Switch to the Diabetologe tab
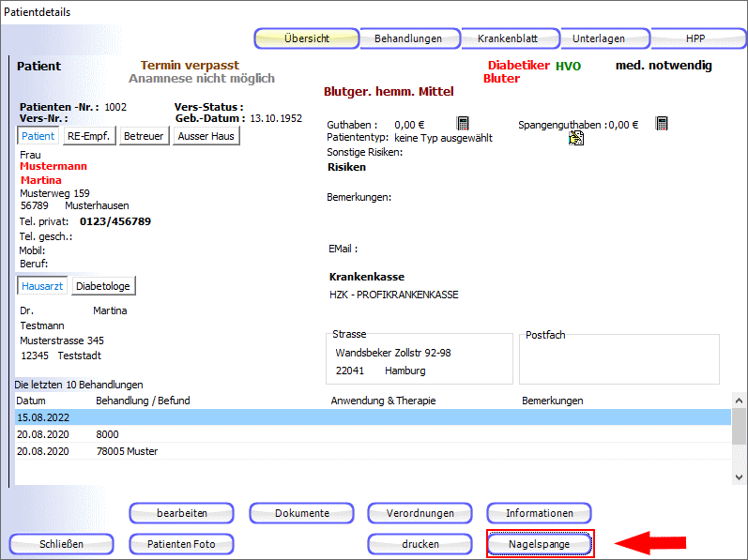748x560 pixels. click(x=103, y=286)
